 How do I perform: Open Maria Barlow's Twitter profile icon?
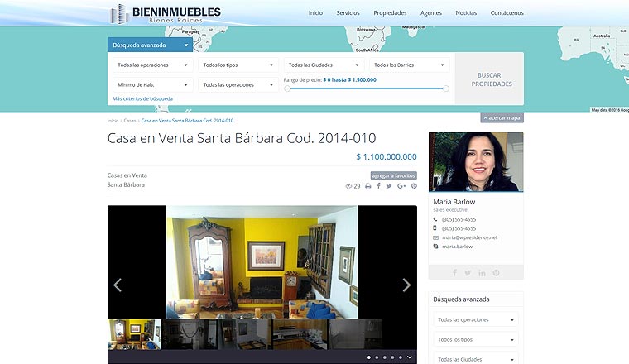(468, 273)
